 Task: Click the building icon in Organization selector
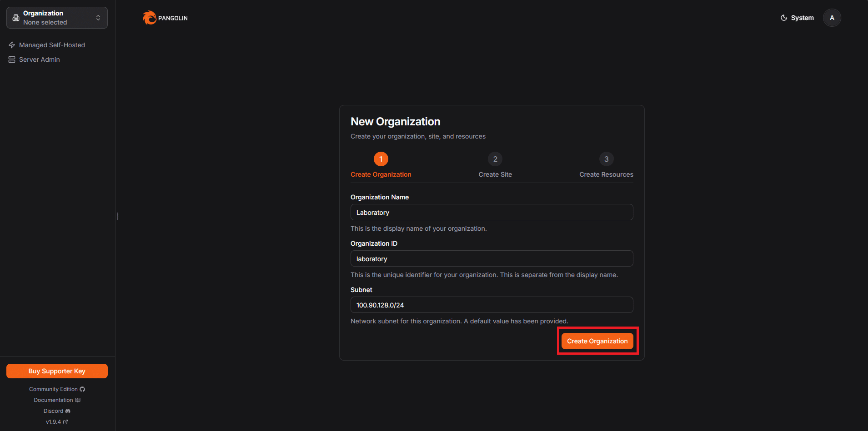coord(16,18)
